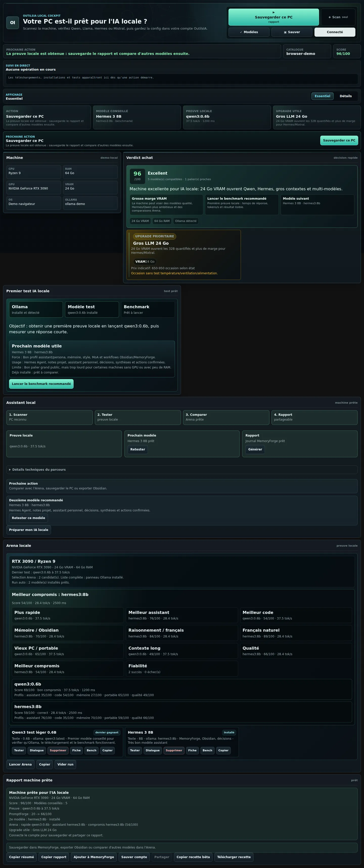Click Copier next to Lancer Arena
The width and height of the screenshot is (364, 868).
[44, 764]
